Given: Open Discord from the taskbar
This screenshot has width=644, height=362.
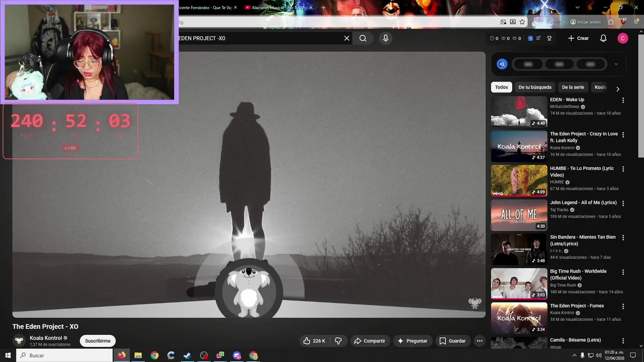Looking at the screenshot, I should 237,355.
